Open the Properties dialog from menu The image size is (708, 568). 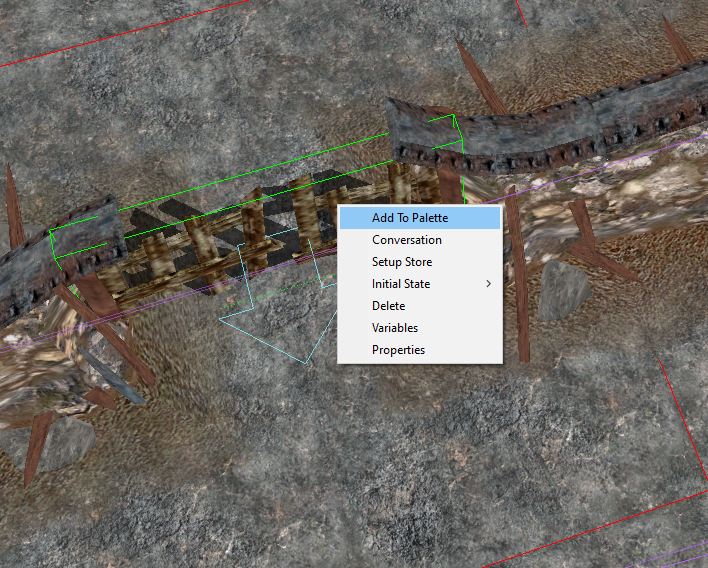pos(398,350)
